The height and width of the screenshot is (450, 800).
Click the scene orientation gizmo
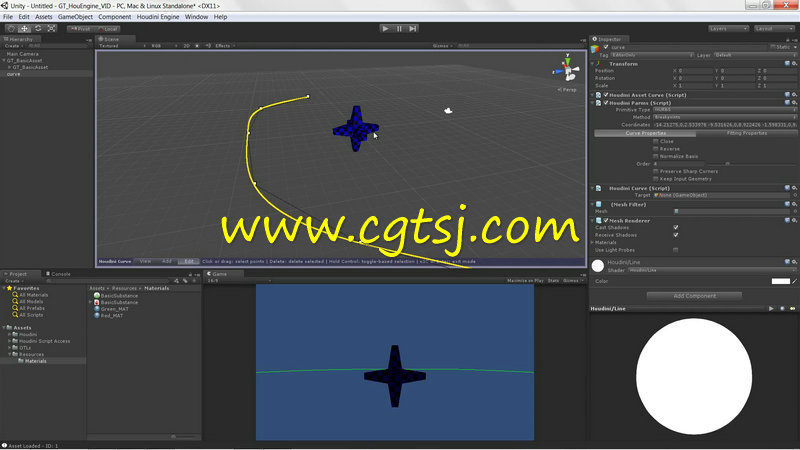(567, 68)
